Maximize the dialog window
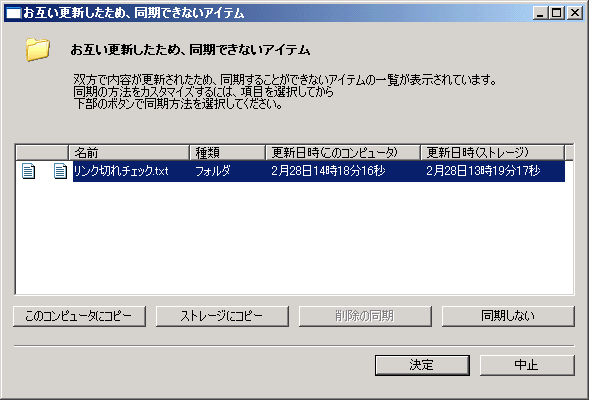 tap(556, 13)
